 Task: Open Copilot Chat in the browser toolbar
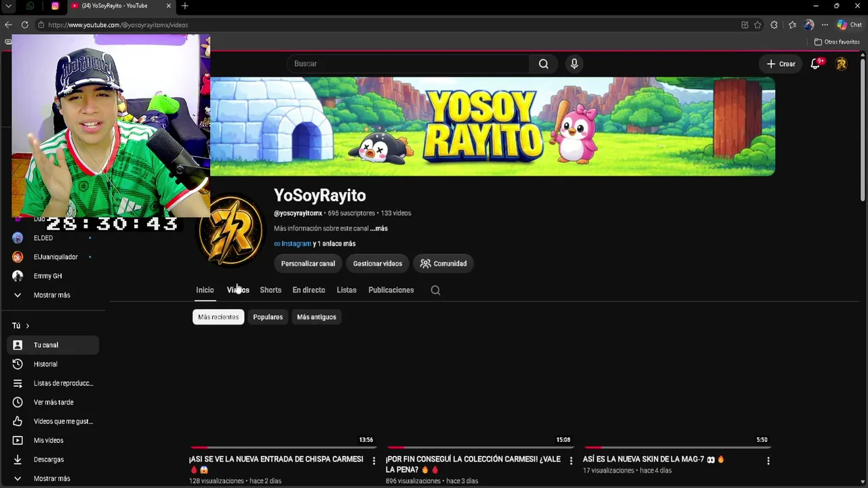(x=849, y=25)
